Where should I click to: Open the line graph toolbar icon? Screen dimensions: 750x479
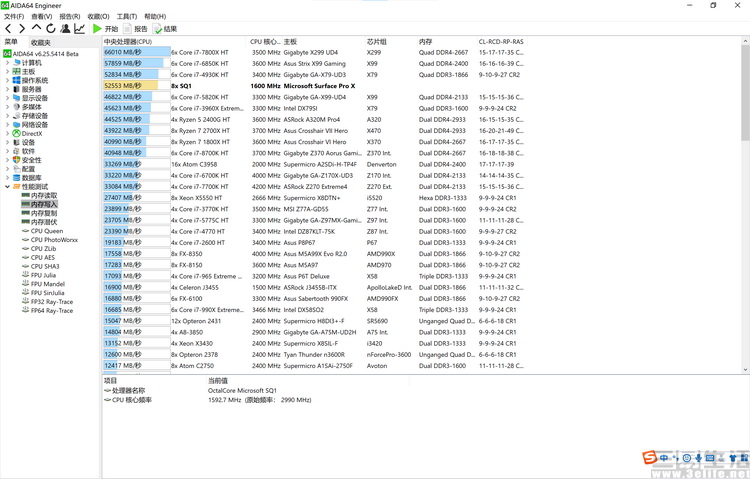(79, 29)
